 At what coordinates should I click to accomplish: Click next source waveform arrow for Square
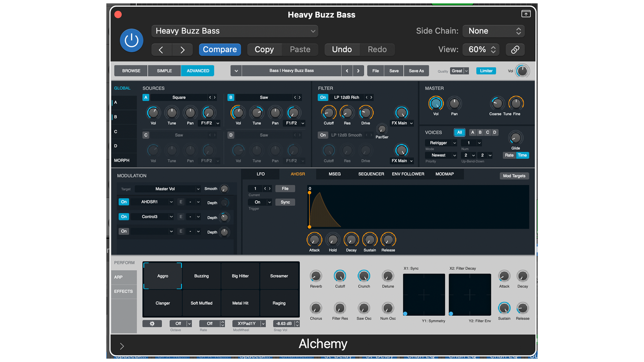(x=215, y=98)
